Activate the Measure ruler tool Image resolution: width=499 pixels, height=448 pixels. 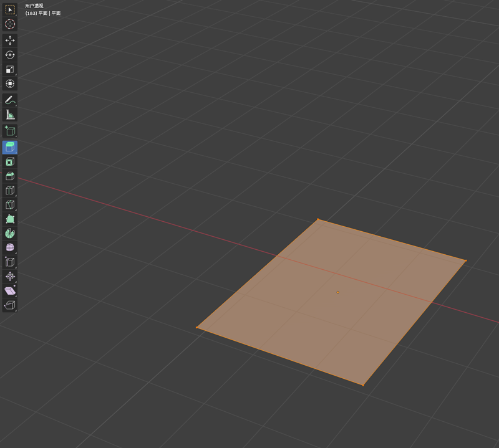coord(10,115)
